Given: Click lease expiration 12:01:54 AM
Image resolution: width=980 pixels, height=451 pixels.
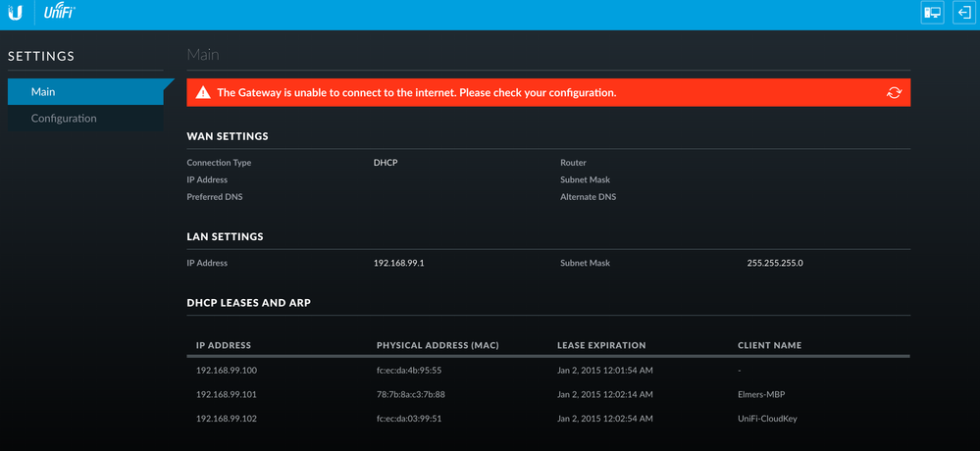Looking at the screenshot, I should coord(605,371).
